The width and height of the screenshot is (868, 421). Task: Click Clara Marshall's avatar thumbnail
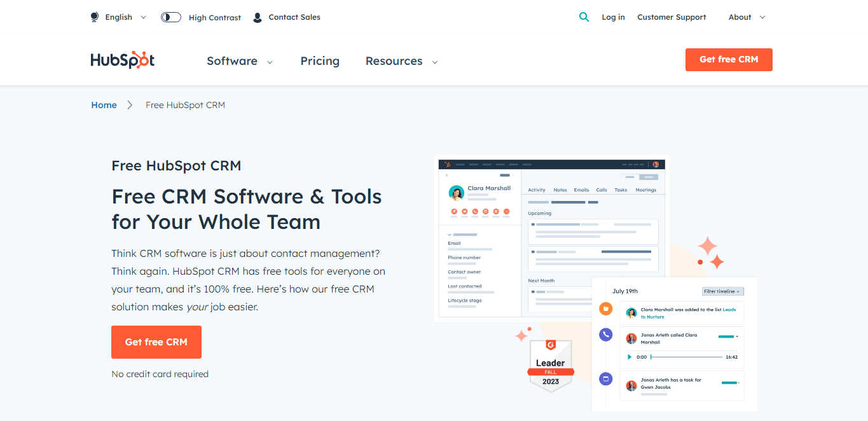pyautogui.click(x=455, y=192)
